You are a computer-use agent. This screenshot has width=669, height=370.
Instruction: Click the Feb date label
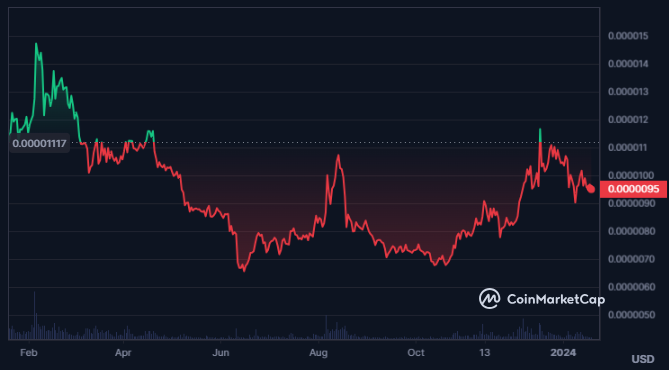coord(29,353)
